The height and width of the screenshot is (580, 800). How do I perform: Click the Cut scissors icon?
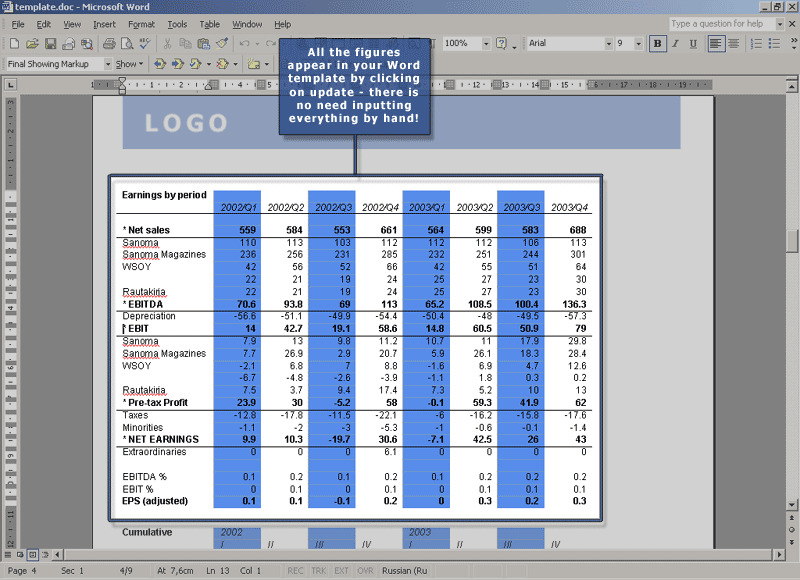(x=167, y=44)
